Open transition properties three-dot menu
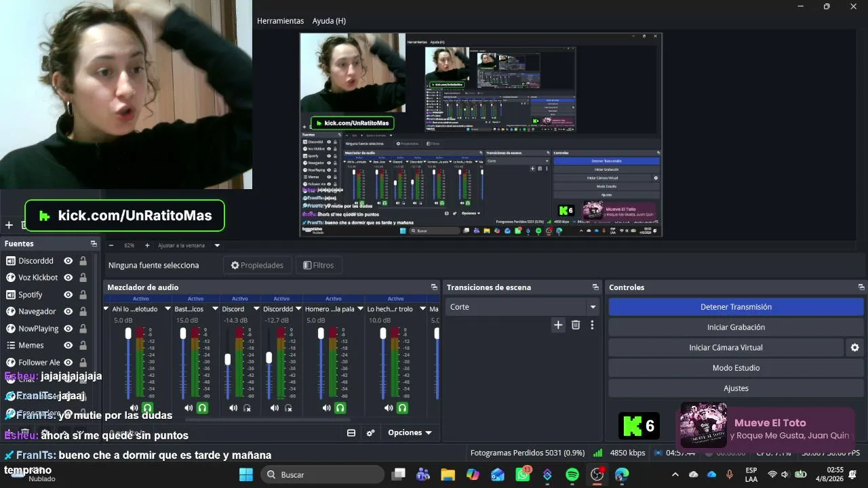Screen dimensions: 868x488 coord(592,325)
